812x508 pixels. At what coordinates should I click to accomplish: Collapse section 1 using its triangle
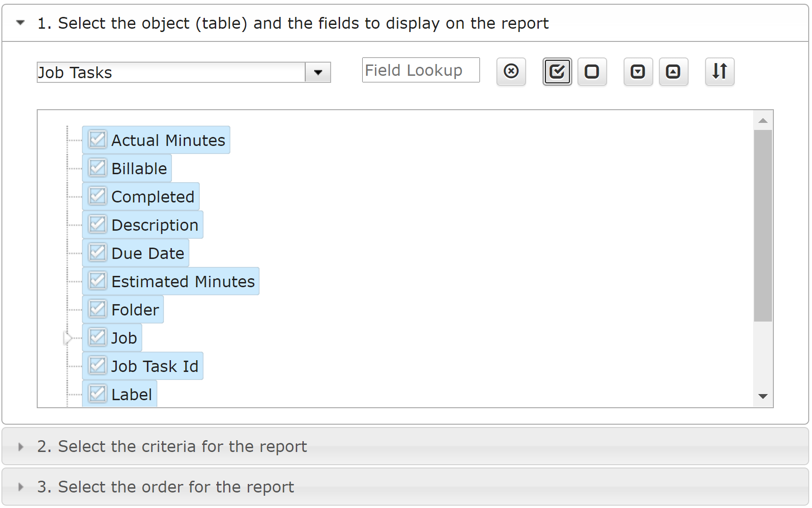click(x=19, y=23)
